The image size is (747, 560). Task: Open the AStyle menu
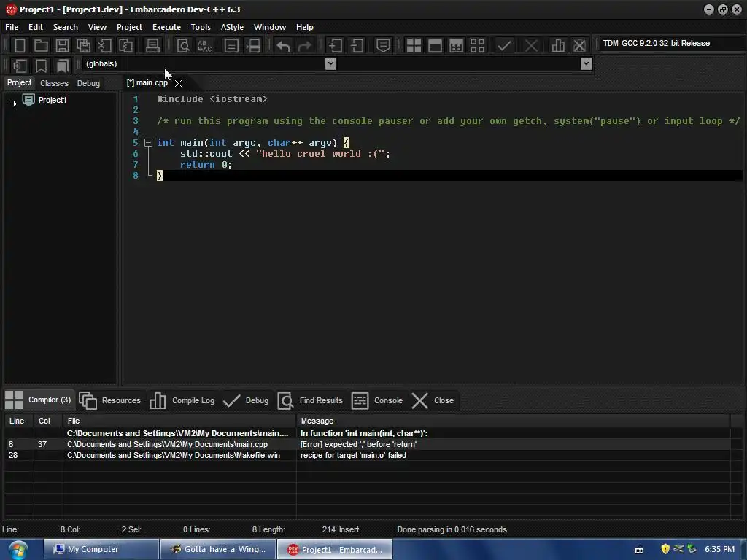pos(232,27)
